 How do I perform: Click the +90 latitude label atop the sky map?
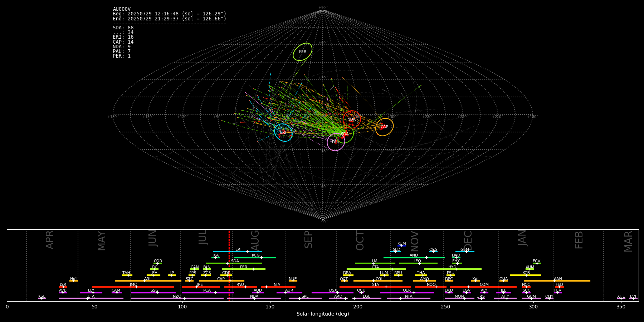322,8
